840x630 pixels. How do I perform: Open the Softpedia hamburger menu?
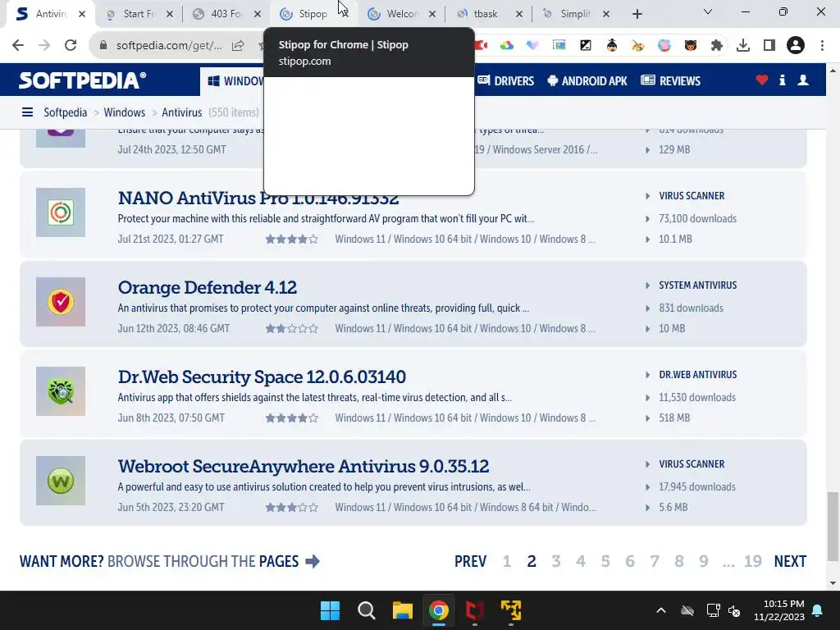click(27, 112)
